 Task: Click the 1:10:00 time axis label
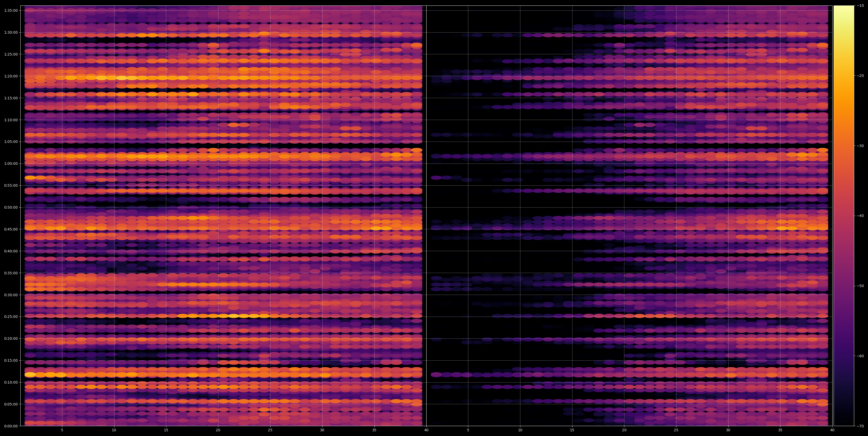pyautogui.click(x=11, y=120)
